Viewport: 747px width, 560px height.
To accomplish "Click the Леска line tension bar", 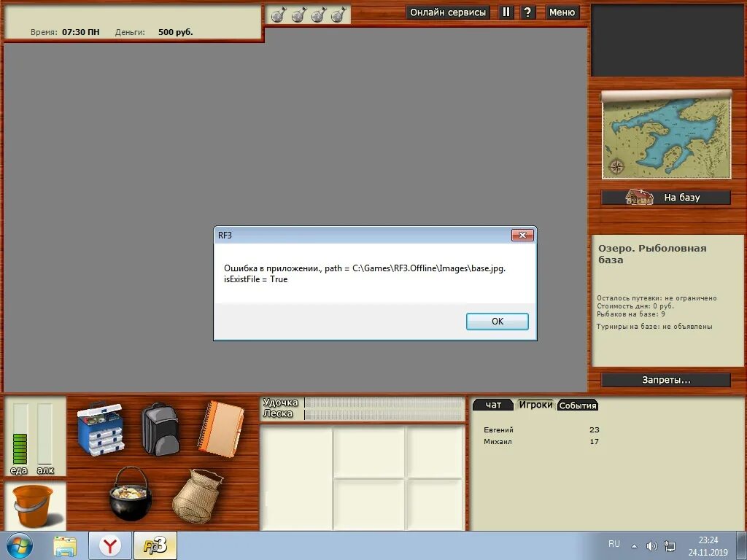I will pyautogui.click(x=384, y=415).
